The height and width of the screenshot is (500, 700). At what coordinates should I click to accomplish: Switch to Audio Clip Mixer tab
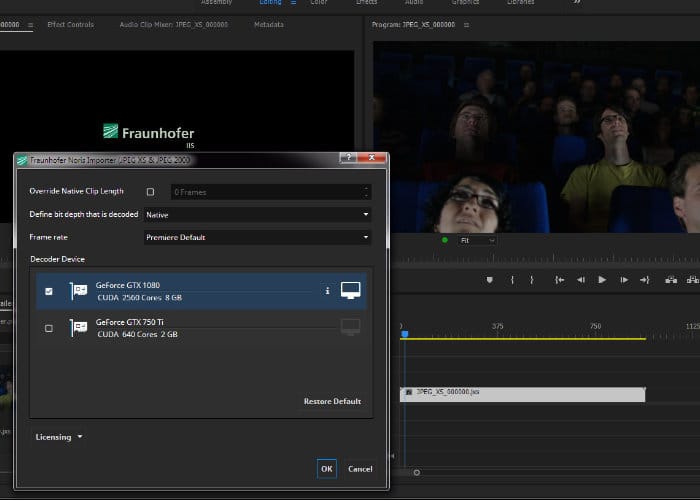tap(174, 25)
